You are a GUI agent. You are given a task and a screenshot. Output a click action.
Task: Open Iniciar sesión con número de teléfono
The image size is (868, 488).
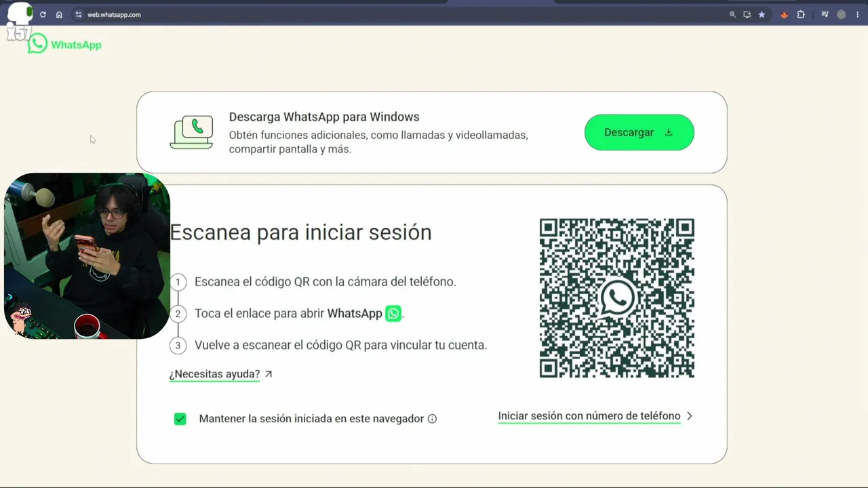coord(589,416)
